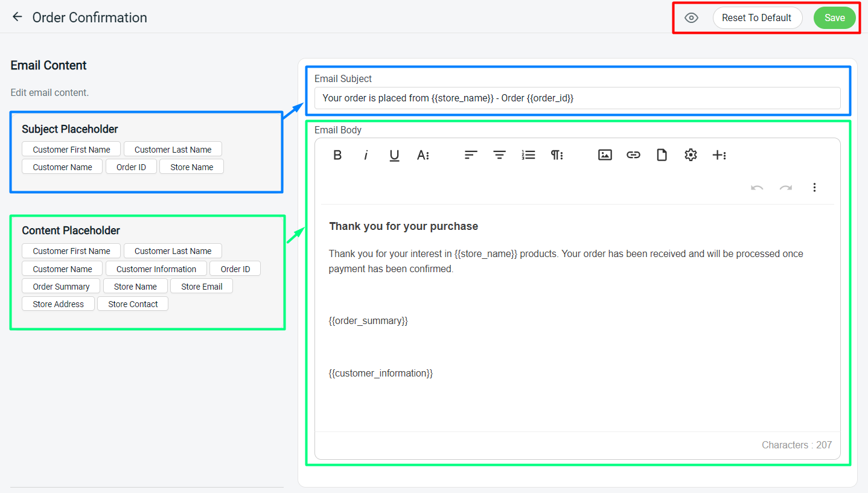Open the three-dot overflow menu in the editor
This screenshot has height=493, width=868.
click(815, 188)
